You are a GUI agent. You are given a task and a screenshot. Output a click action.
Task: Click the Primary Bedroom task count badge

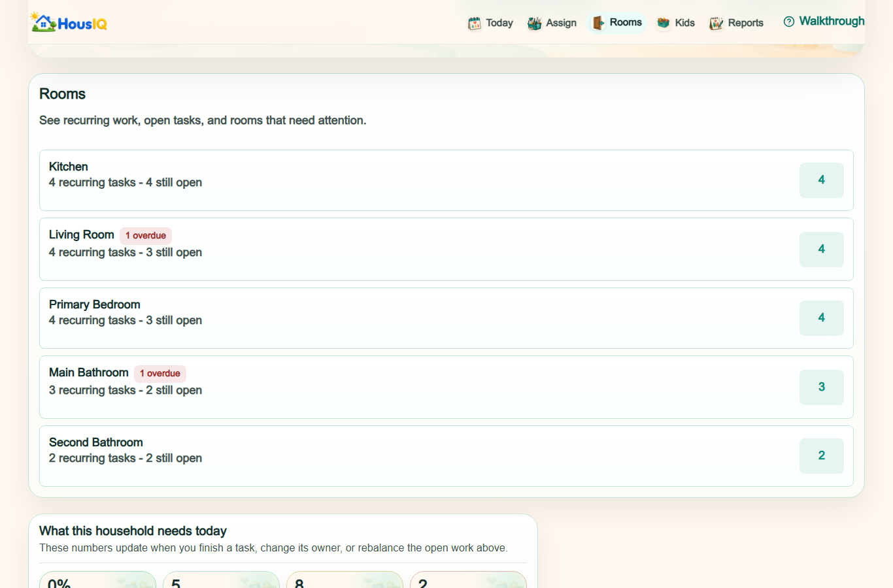coord(822,318)
